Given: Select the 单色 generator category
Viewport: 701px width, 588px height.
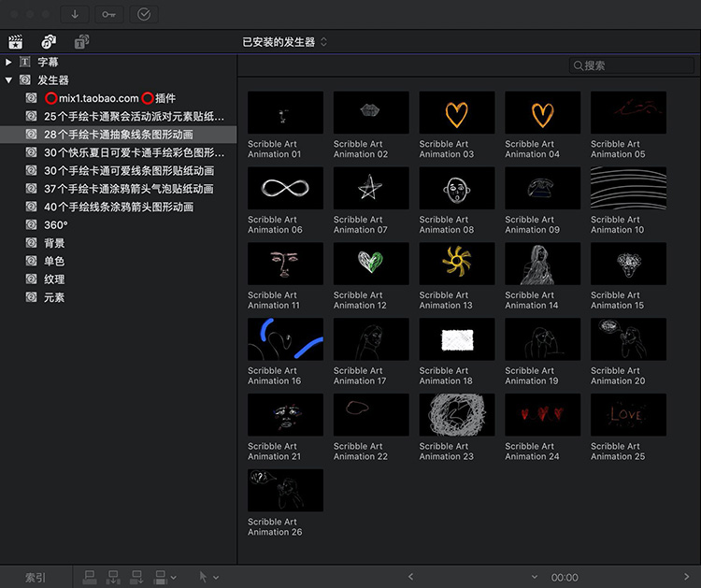Looking at the screenshot, I should [x=118, y=261].
